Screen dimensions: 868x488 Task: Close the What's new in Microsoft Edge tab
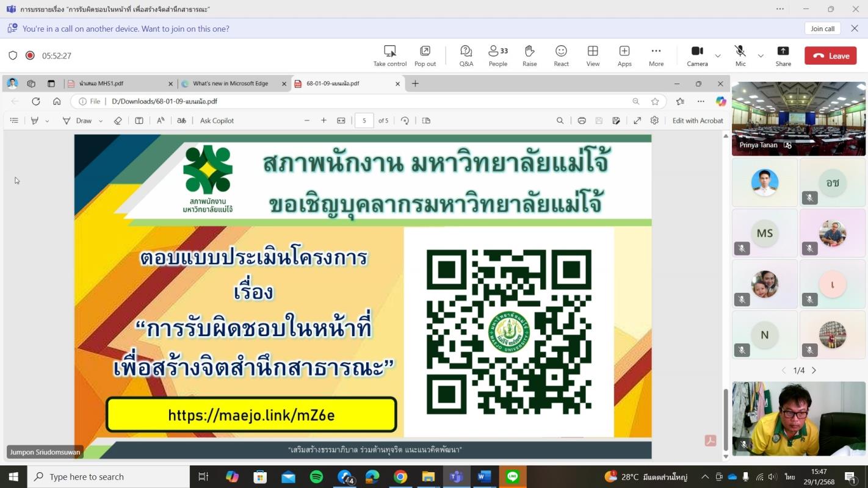click(284, 84)
